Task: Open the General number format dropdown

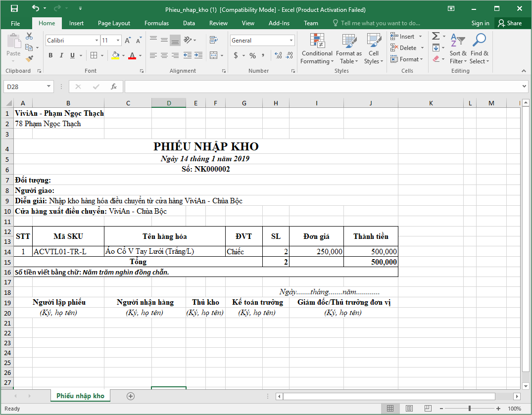Action: coord(291,41)
